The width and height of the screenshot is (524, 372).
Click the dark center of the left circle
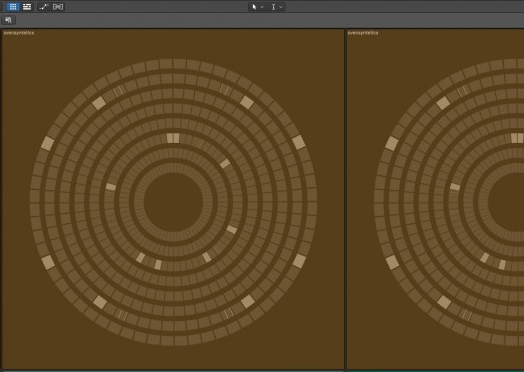pyautogui.click(x=173, y=202)
